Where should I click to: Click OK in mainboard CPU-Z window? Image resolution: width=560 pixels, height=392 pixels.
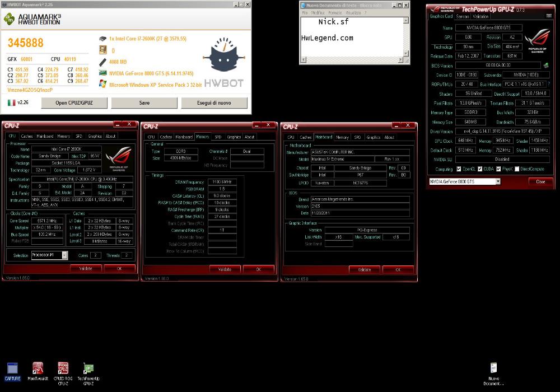pos(398,269)
